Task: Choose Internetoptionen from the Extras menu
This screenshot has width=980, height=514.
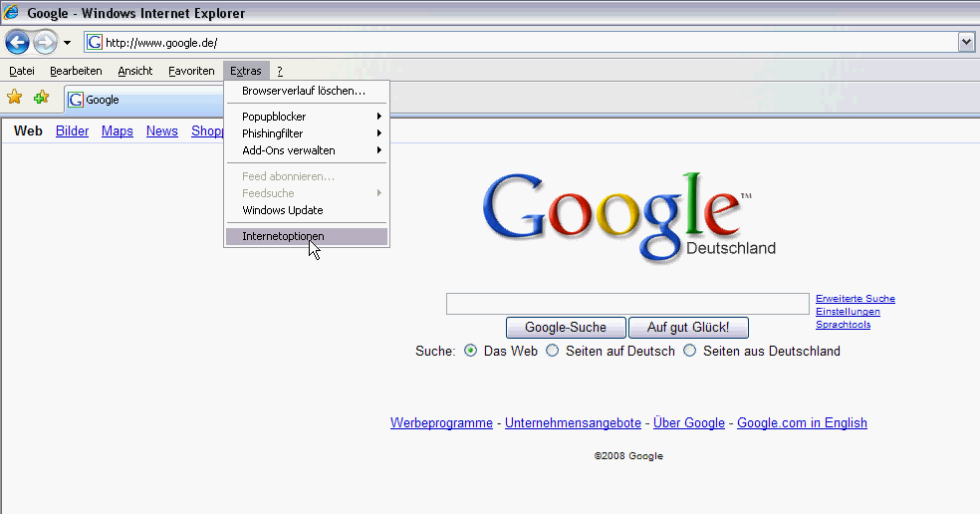Action: click(x=283, y=236)
